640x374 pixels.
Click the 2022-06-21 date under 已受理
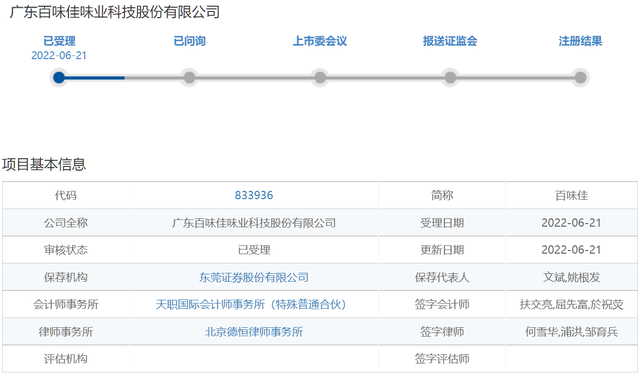pyautogui.click(x=59, y=56)
